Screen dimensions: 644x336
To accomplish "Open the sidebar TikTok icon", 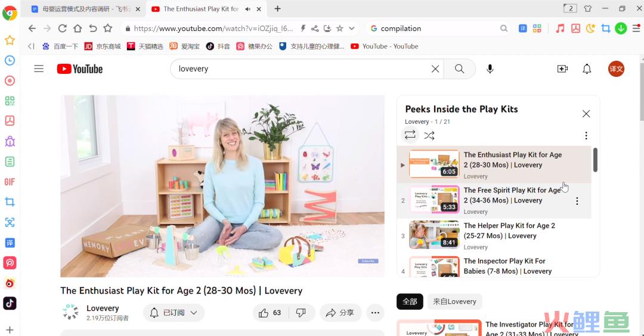I will point(10,303).
